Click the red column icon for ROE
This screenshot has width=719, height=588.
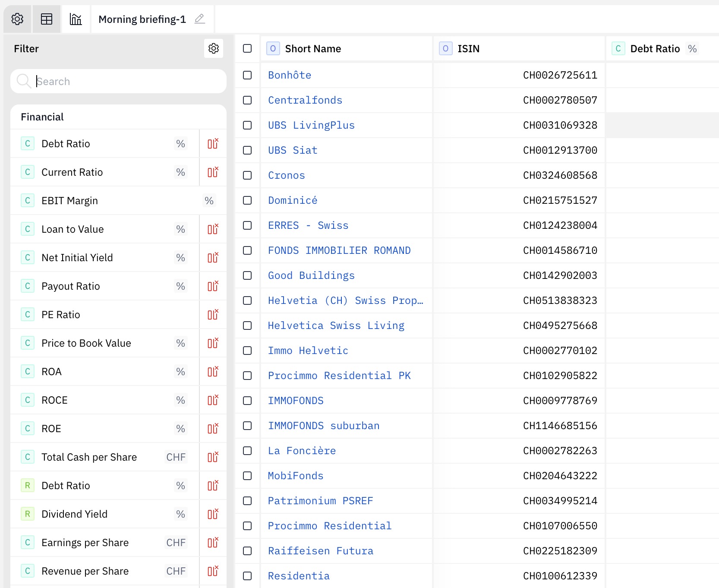tap(213, 429)
